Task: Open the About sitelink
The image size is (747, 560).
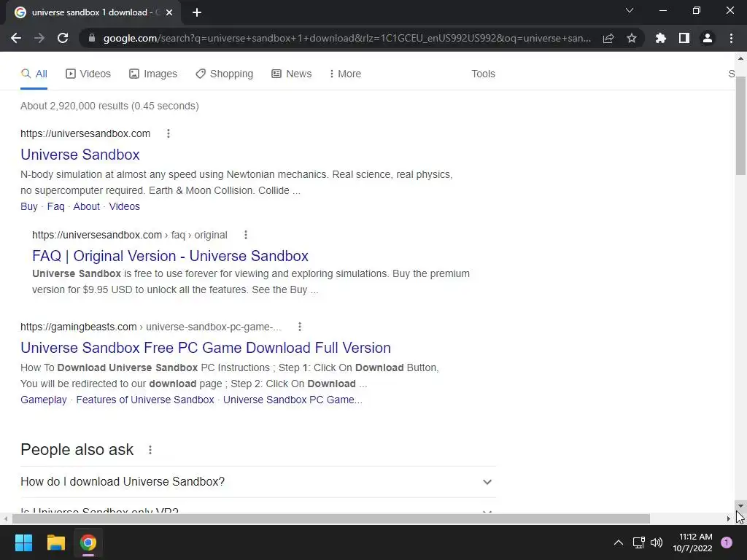Action: coord(86,206)
